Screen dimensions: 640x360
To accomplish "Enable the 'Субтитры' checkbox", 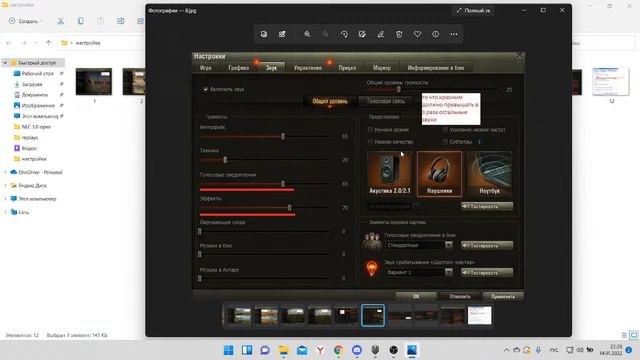I will click(445, 142).
